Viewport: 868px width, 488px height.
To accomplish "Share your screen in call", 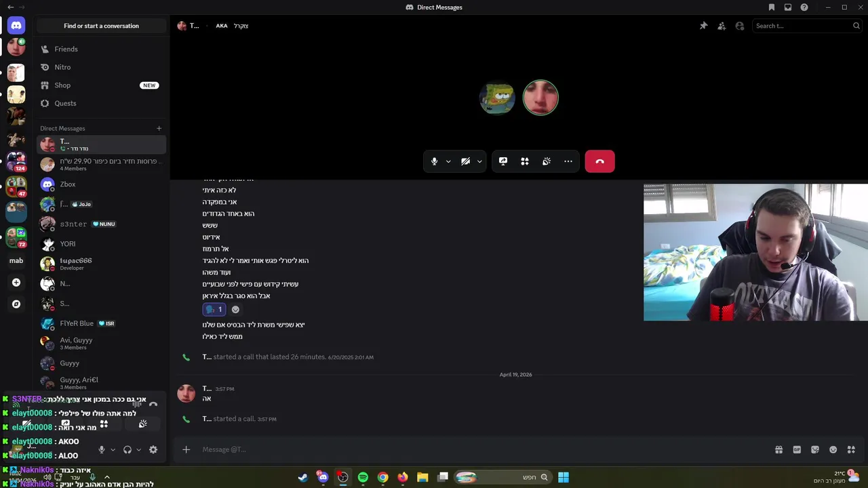I will point(503,161).
